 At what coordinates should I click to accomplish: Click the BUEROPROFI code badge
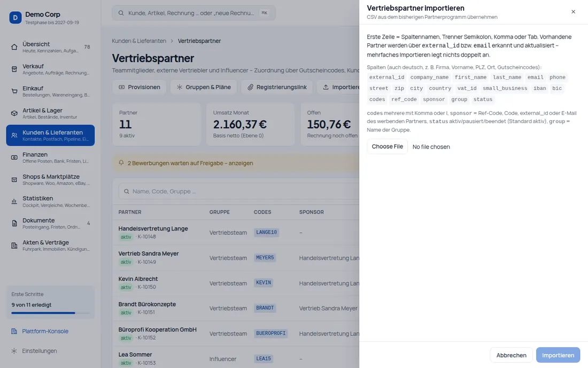tap(270, 333)
